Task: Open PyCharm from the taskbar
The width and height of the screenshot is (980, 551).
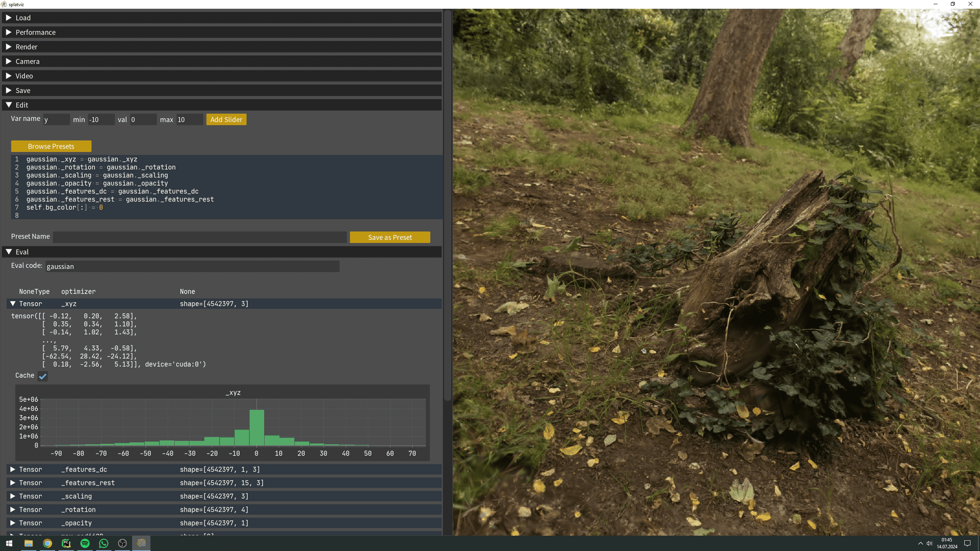Action: 67,543
